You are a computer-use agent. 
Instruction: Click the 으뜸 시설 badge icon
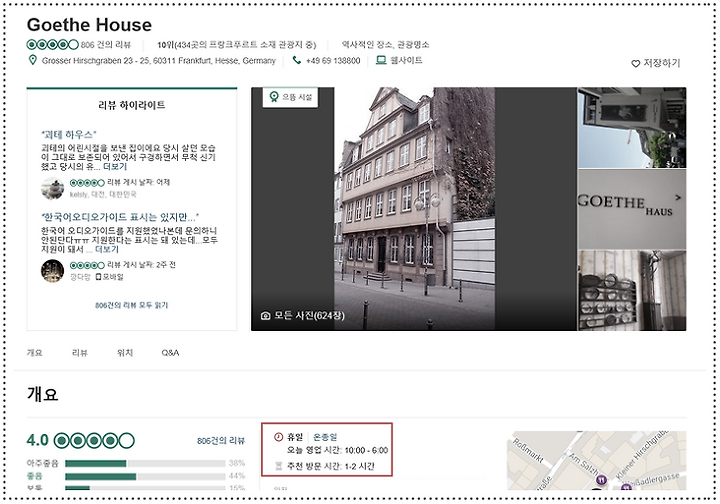274,97
